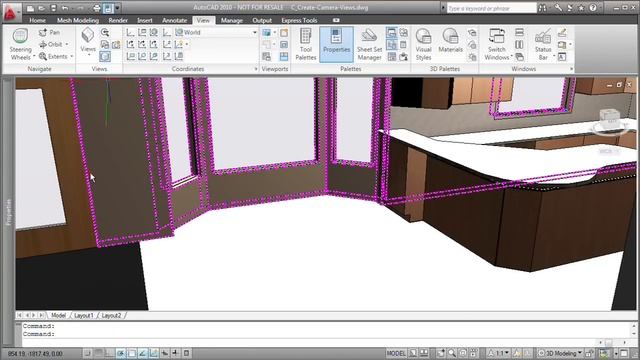The height and width of the screenshot is (360, 640).
Task: Select the Orbit tool
Action: 51,44
